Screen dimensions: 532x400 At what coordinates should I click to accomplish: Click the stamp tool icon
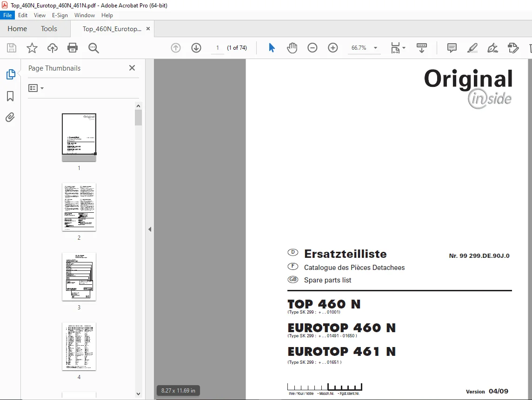(513, 48)
